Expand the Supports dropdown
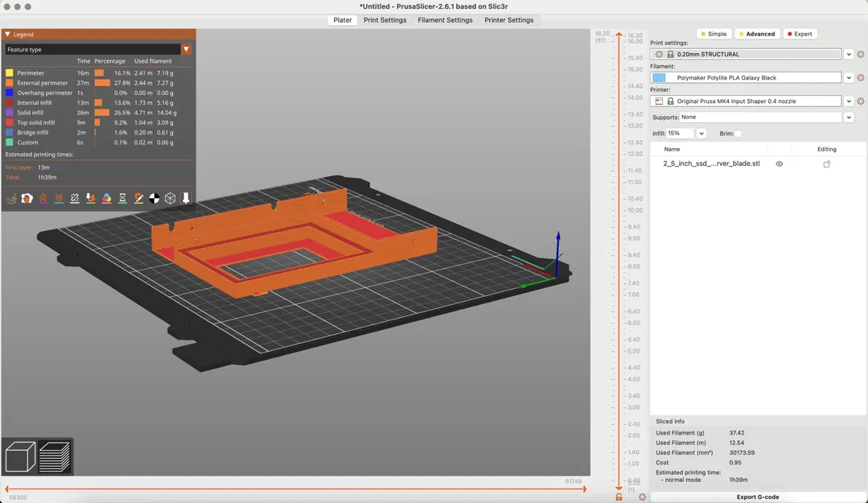The image size is (868, 503). (848, 118)
